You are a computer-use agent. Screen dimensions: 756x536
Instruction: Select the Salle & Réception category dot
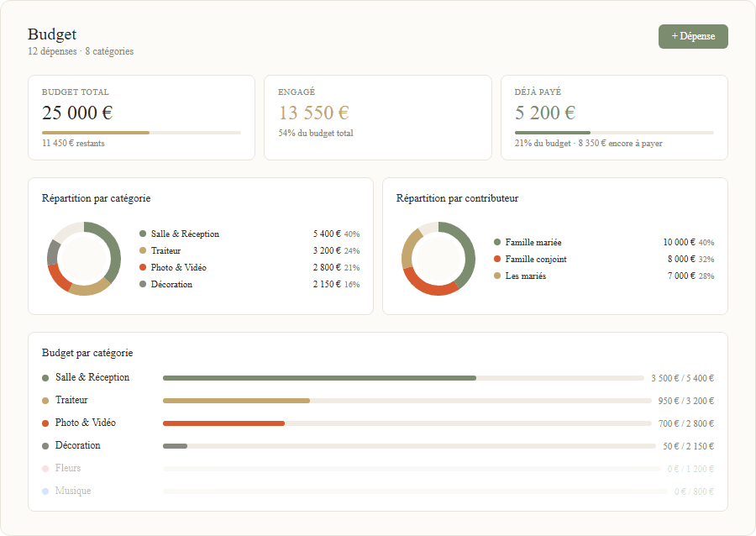pyautogui.click(x=143, y=234)
